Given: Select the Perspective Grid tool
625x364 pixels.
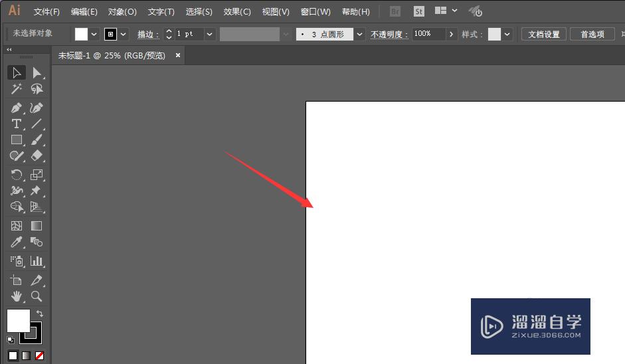Looking at the screenshot, I should coord(37,207).
